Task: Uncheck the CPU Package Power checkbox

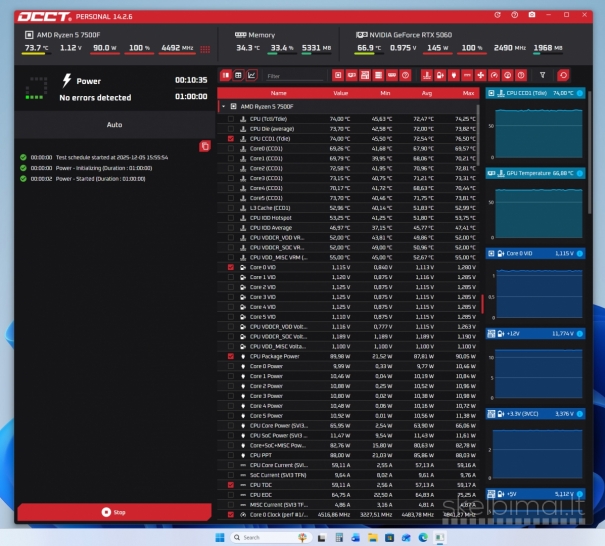Action: tap(231, 356)
